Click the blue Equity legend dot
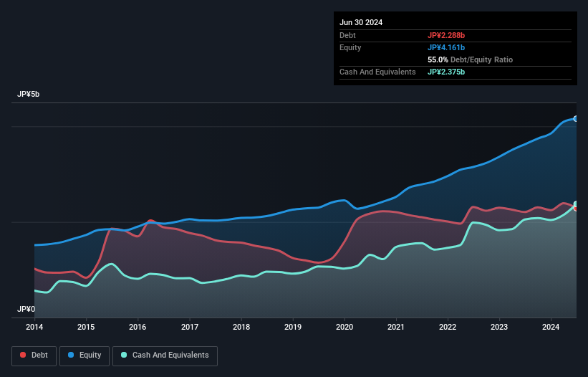This screenshot has width=588, height=377. click(71, 355)
